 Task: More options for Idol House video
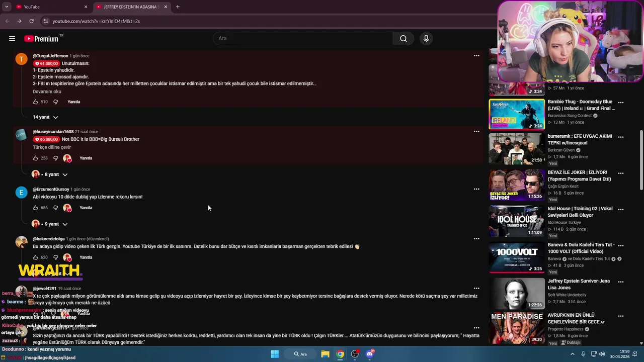(x=621, y=209)
